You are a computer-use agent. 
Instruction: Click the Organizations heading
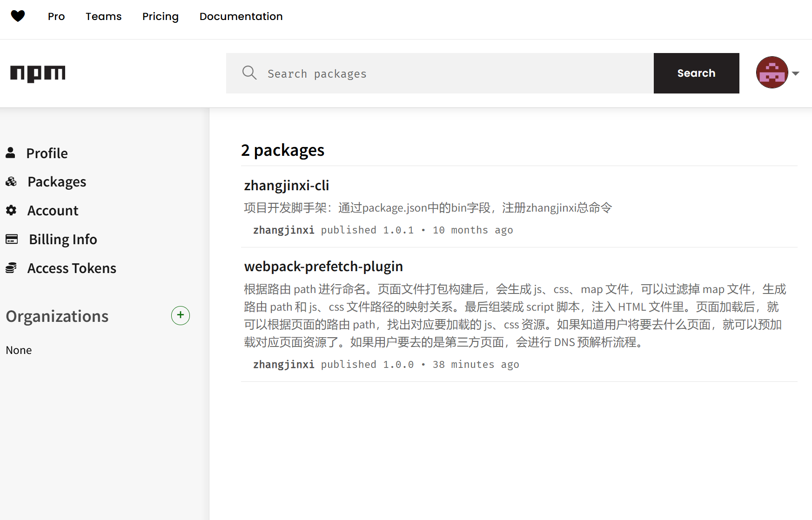pos(57,316)
